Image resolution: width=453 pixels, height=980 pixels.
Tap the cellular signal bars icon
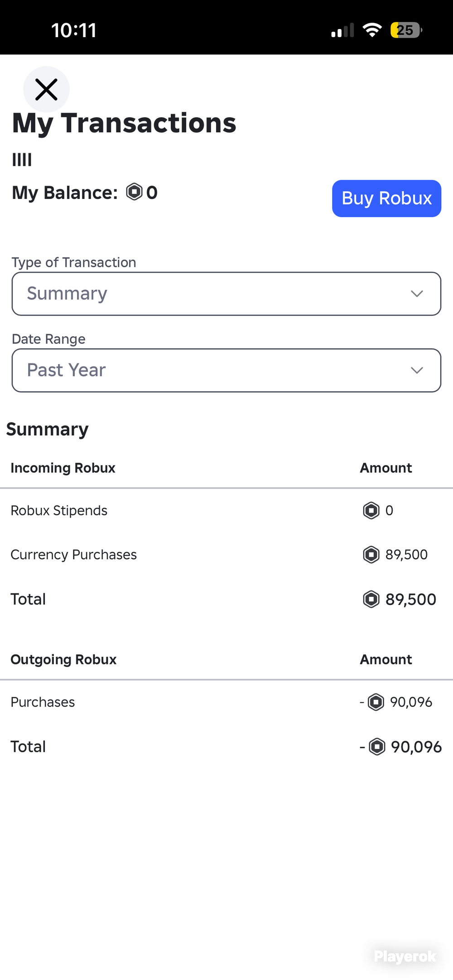click(342, 30)
